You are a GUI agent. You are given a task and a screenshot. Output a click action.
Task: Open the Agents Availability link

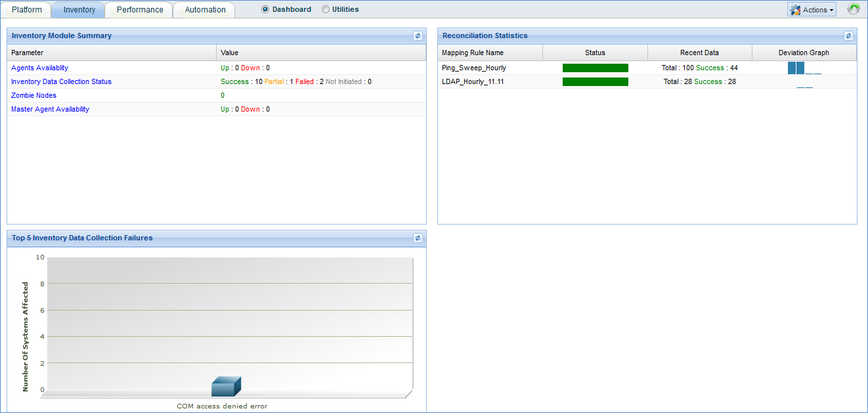tap(39, 68)
